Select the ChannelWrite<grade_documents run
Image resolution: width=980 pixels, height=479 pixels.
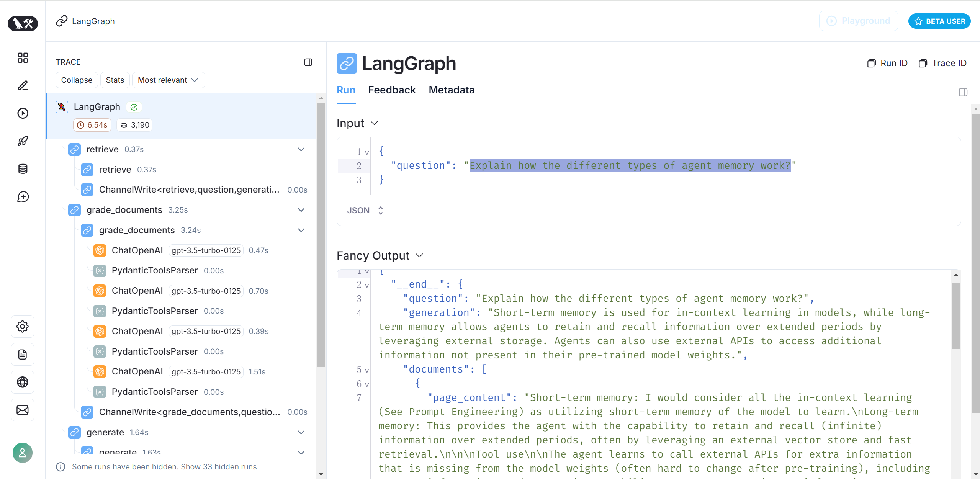[193, 412]
